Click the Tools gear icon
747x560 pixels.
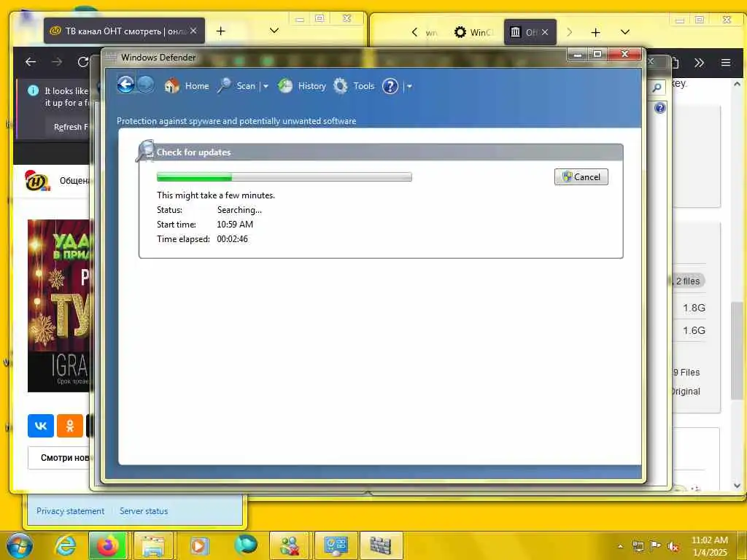[340, 86]
